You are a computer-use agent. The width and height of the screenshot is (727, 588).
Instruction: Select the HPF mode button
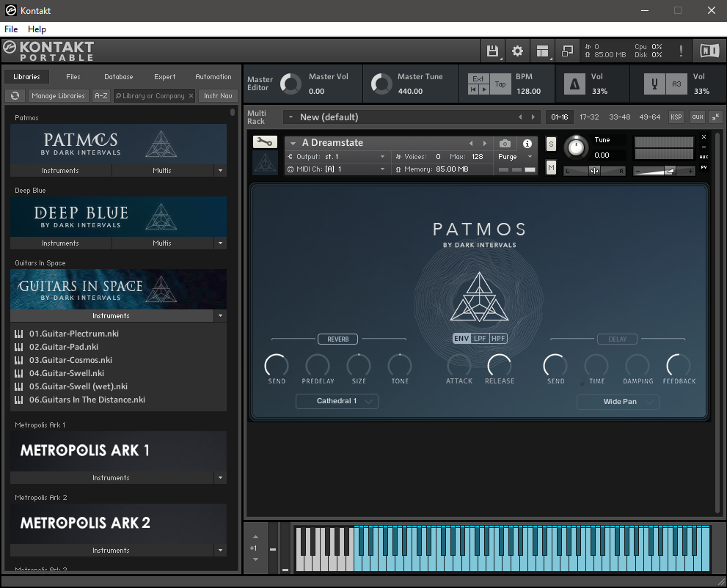point(498,338)
